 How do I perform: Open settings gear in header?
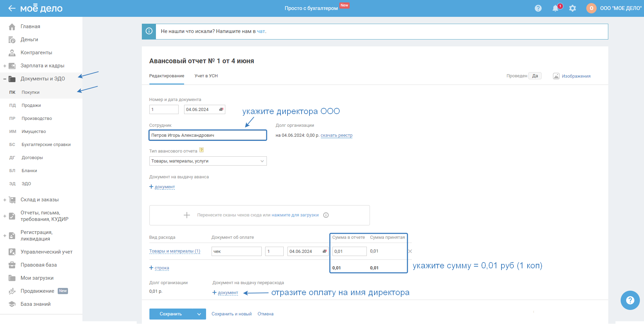coord(572,8)
